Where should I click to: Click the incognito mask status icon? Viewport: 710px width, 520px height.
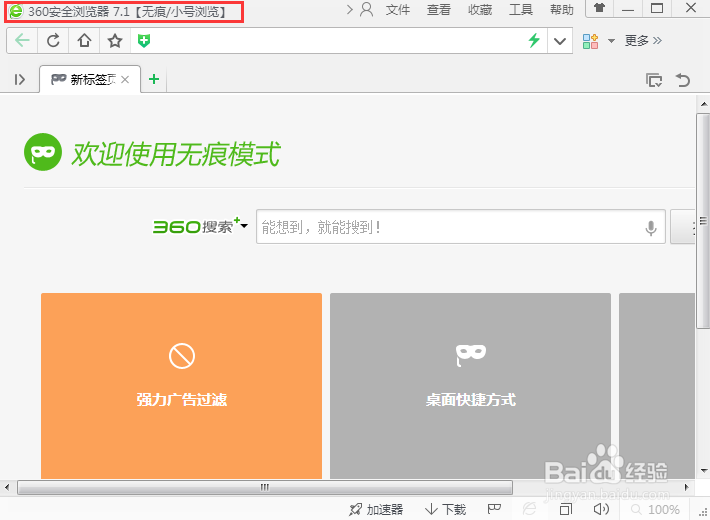tap(494, 509)
